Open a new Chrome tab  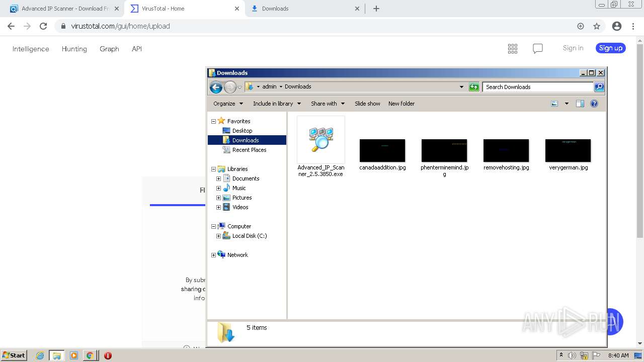pyautogui.click(x=376, y=9)
